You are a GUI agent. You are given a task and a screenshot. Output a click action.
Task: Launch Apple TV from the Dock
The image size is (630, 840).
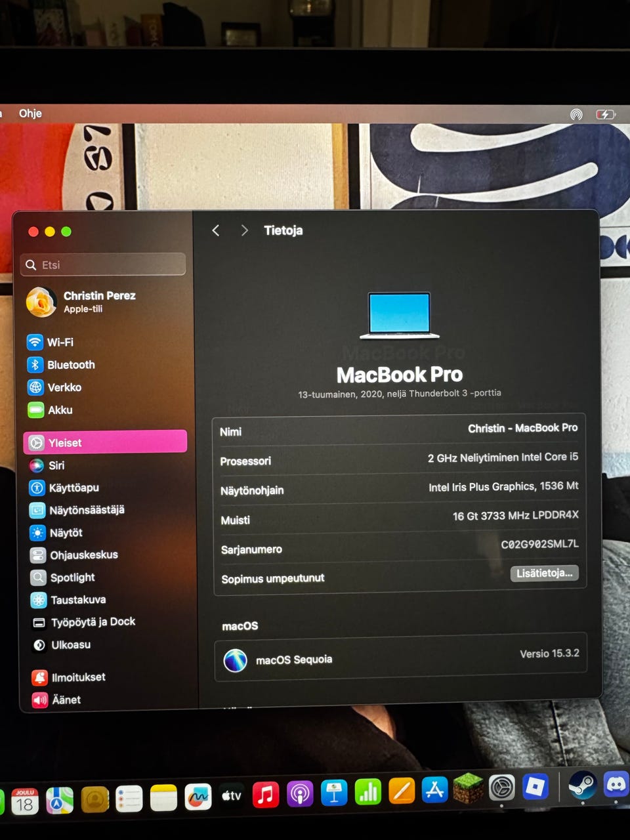232,796
